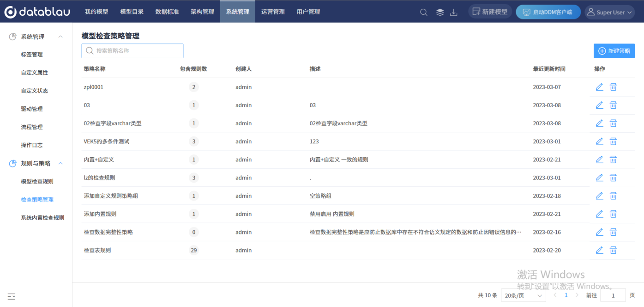Open 模型检查规则 in sidebar
The width and height of the screenshot is (644, 307).
click(x=37, y=181)
